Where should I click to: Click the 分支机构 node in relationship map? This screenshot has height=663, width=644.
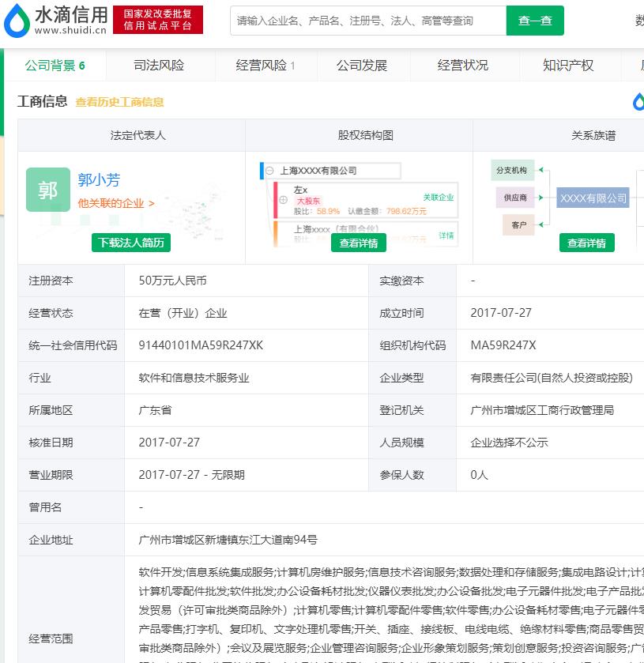(511, 171)
